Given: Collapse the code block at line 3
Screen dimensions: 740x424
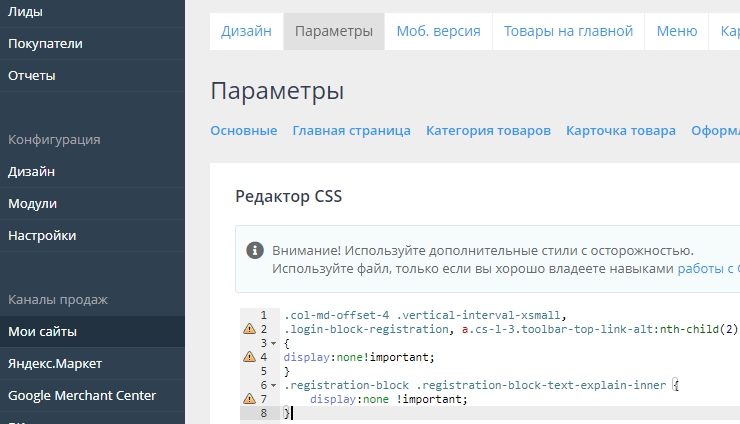Looking at the screenshot, I should point(273,343).
